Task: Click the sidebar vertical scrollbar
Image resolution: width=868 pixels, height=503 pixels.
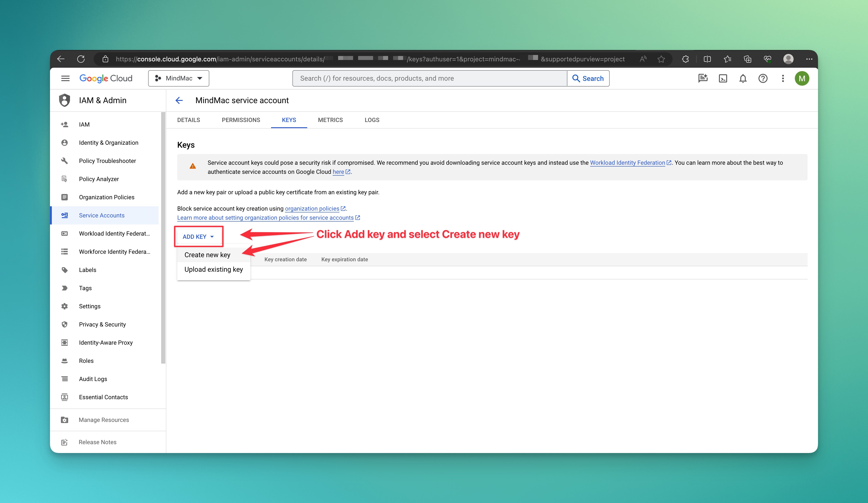Action: tap(163, 238)
